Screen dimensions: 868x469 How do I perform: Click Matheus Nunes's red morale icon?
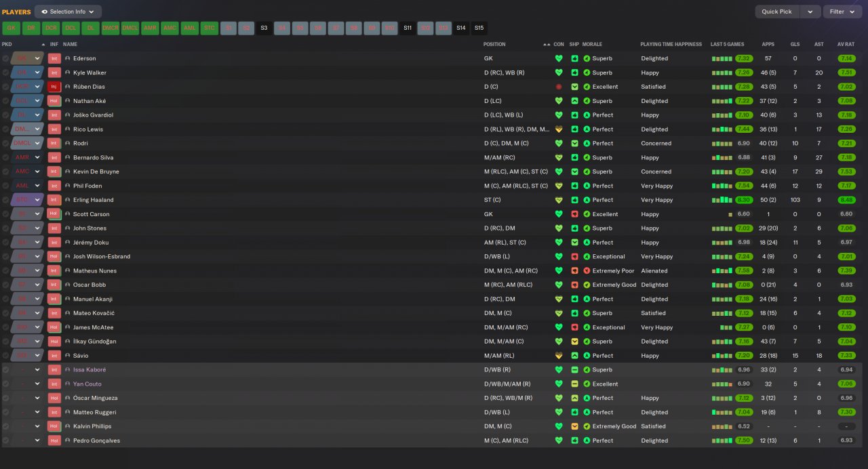pos(587,270)
